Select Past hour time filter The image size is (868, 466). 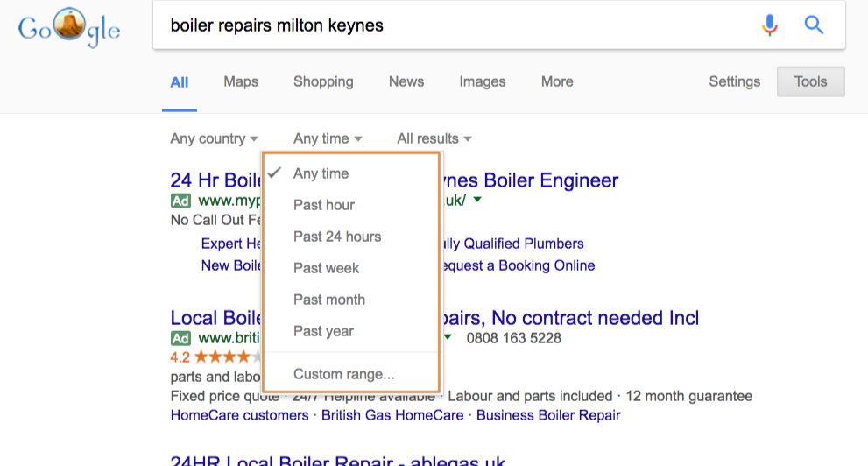pyautogui.click(x=324, y=205)
